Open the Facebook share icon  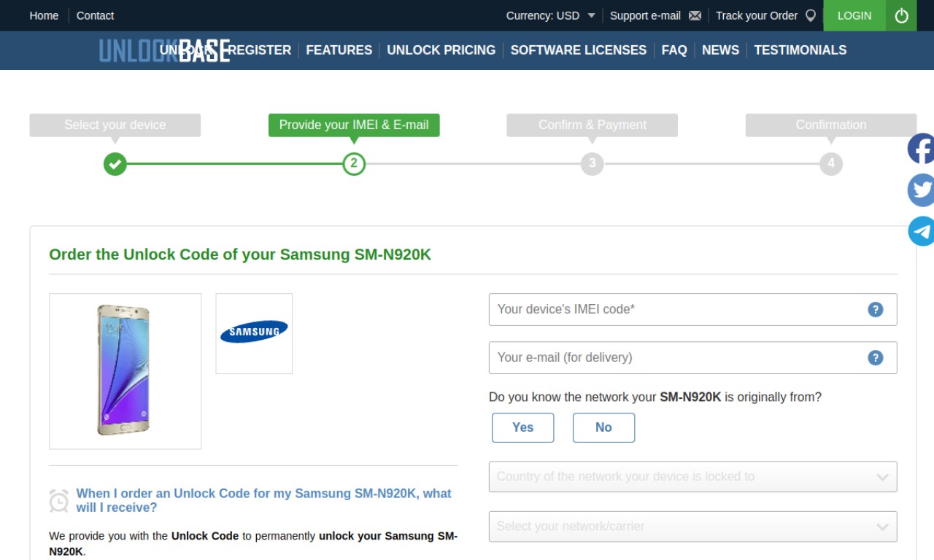(921, 149)
